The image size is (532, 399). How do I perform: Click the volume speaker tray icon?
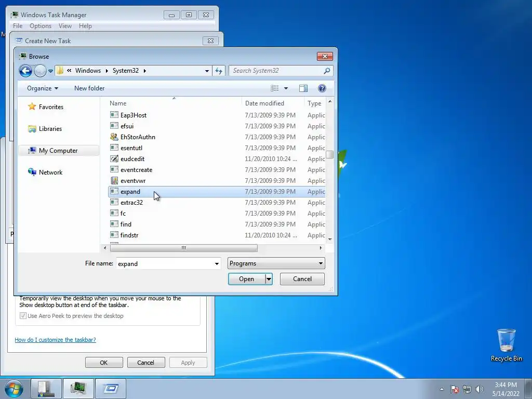click(479, 389)
